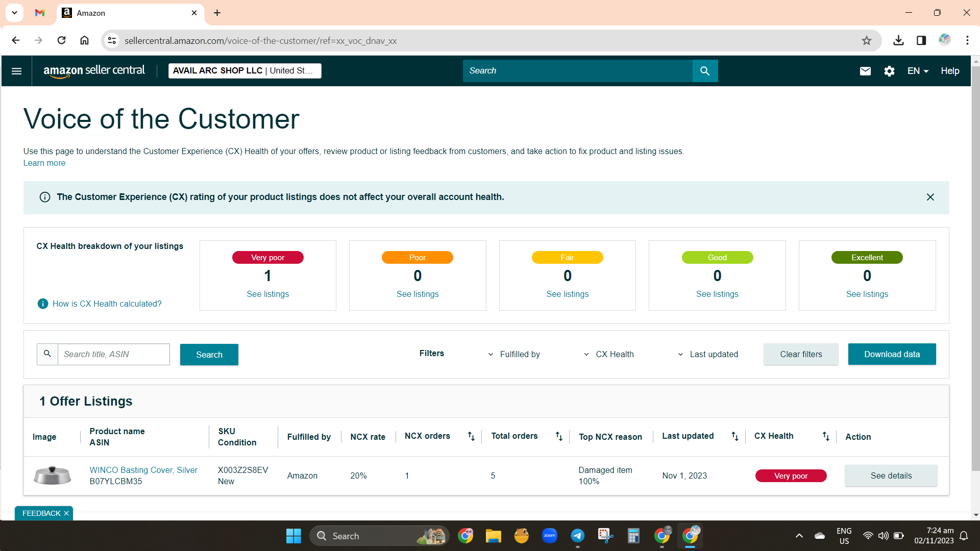The image size is (980, 551).
Task: See listings under Excellent
Action: [867, 294]
